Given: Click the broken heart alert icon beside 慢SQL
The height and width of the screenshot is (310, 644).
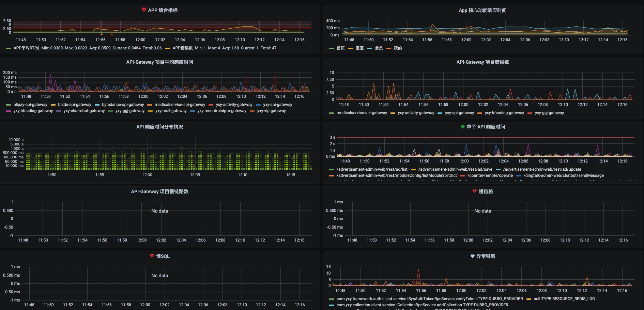Looking at the screenshot, I should click(152, 256).
